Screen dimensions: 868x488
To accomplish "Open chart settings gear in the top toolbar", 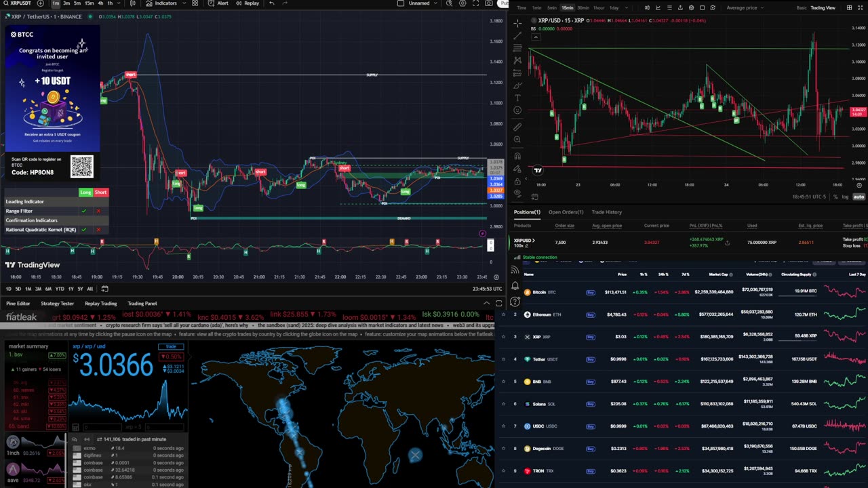I will 463,3.
